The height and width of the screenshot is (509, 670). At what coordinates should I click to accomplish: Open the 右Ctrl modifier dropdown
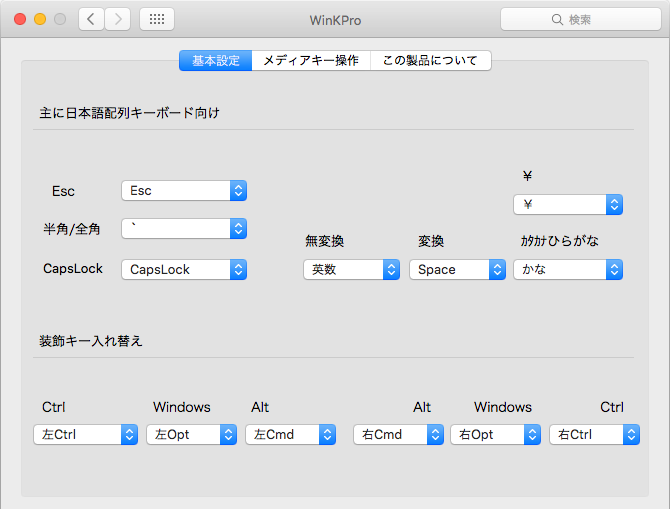[x=594, y=435]
